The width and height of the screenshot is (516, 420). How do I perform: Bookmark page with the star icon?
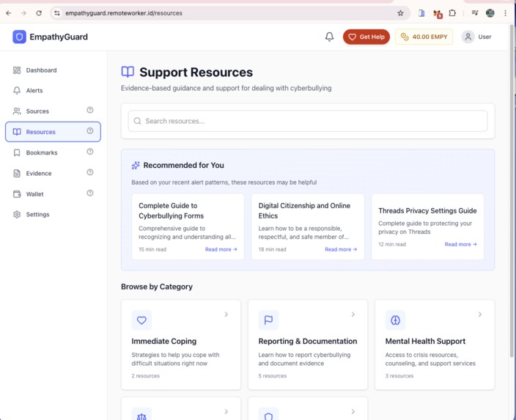[x=400, y=13]
